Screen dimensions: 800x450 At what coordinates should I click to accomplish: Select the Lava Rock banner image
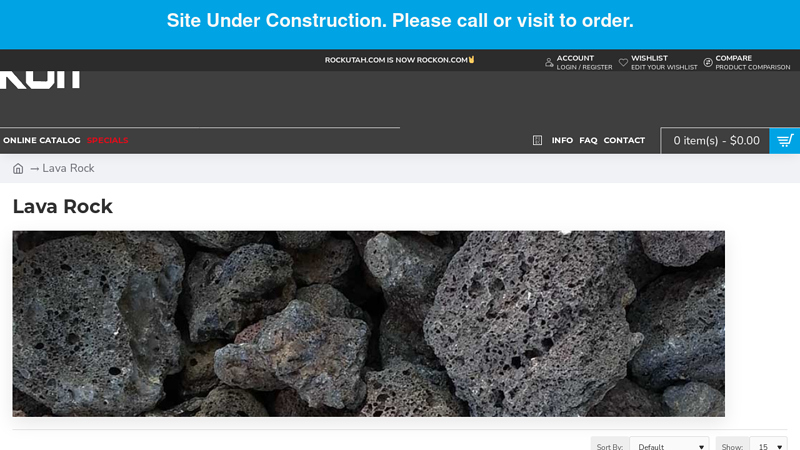(x=368, y=324)
